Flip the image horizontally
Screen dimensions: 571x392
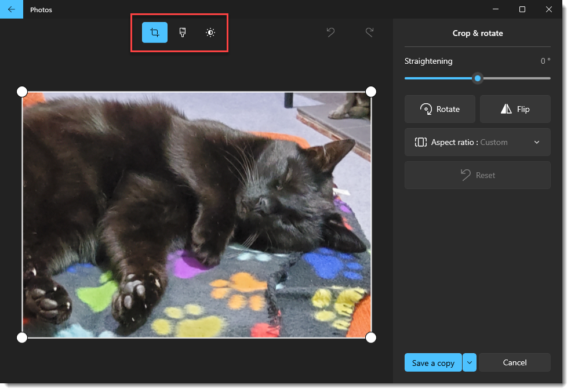[515, 109]
